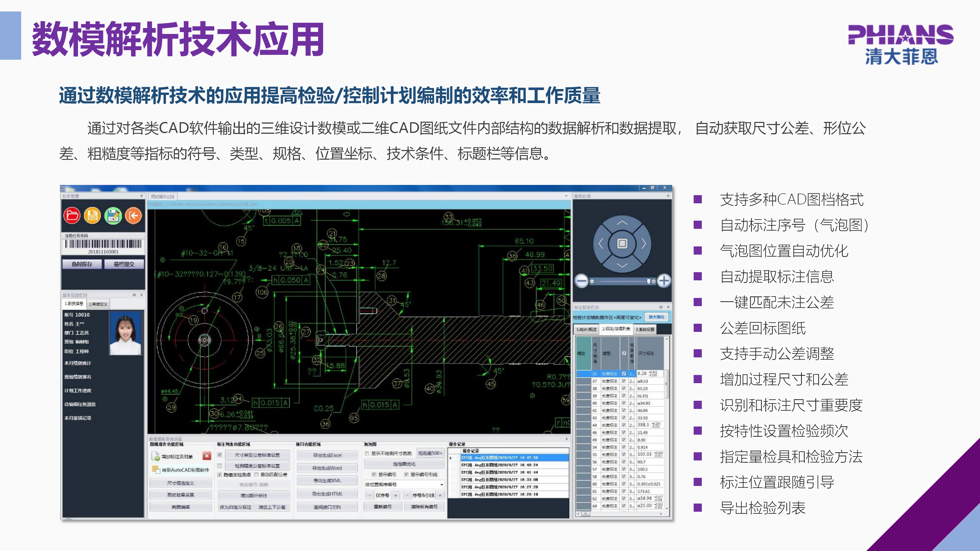The image size is (980, 551).
Task: Click the center fit-view square button
Action: (622, 243)
